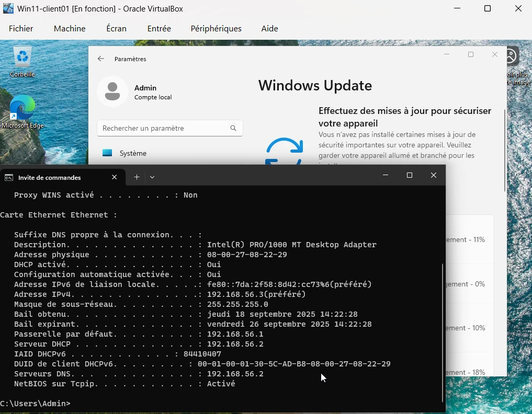Click the search magnifier in Paramètres
This screenshot has height=414, width=532.
(x=233, y=128)
